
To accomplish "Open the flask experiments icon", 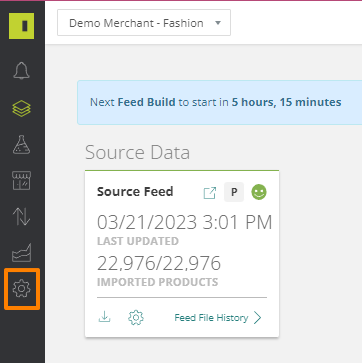I will pyautogui.click(x=21, y=144).
